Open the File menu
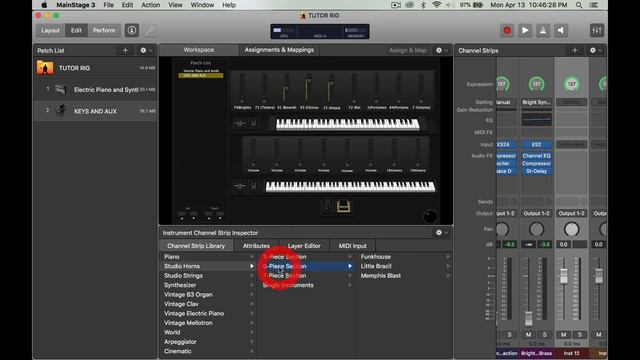The height and width of the screenshot is (360, 640). point(109,5)
